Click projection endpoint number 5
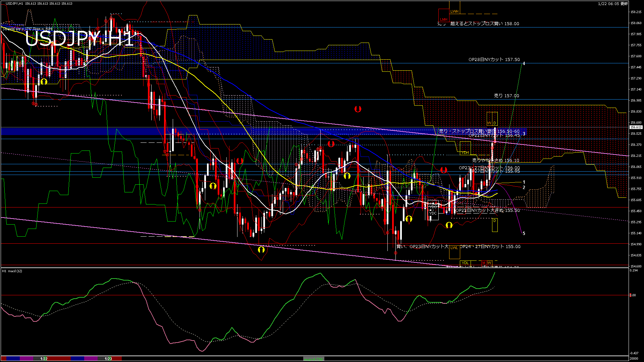This screenshot has width=644, height=362. point(524,233)
